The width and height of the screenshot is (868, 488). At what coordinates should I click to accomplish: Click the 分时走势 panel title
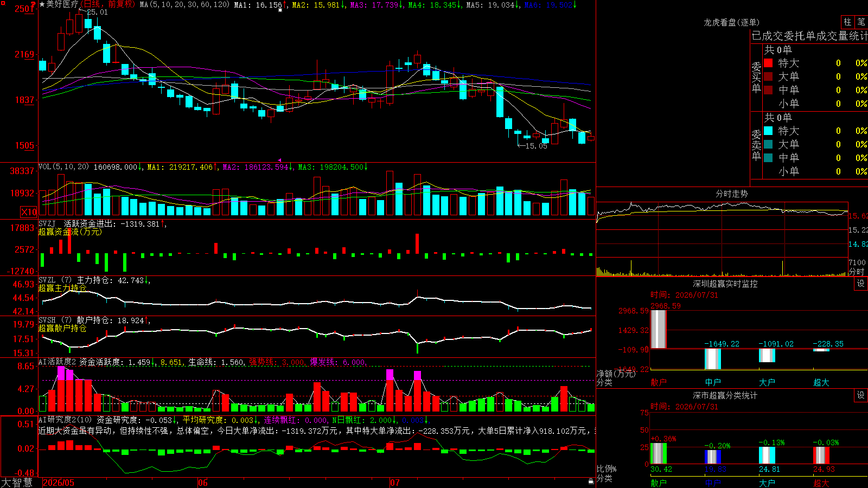[x=731, y=194]
